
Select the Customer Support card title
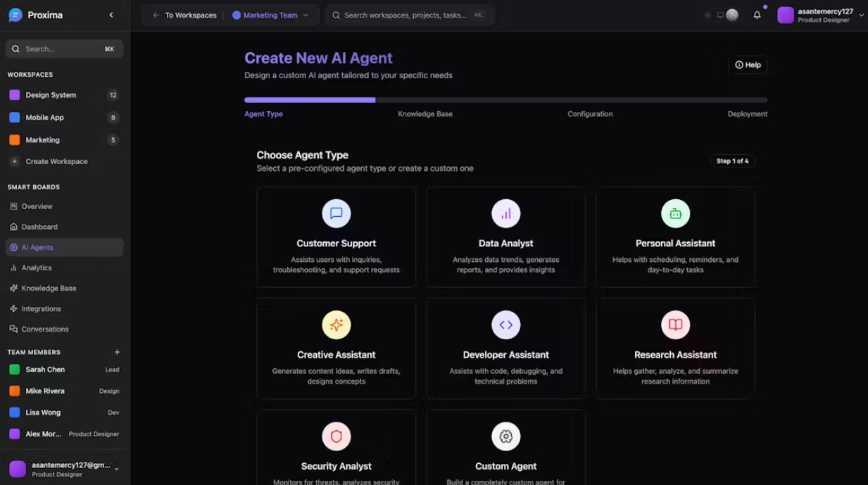pyautogui.click(x=336, y=244)
